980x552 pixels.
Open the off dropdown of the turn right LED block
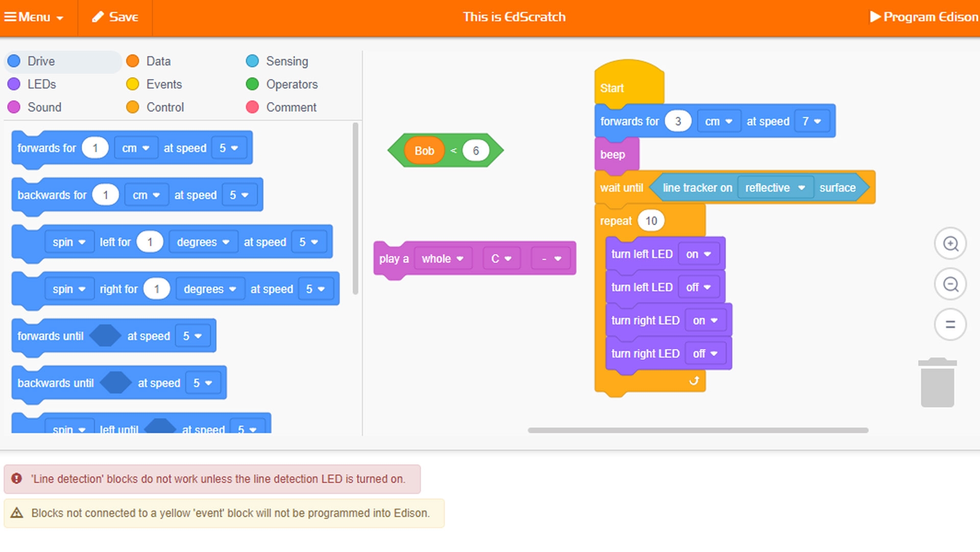coord(705,354)
